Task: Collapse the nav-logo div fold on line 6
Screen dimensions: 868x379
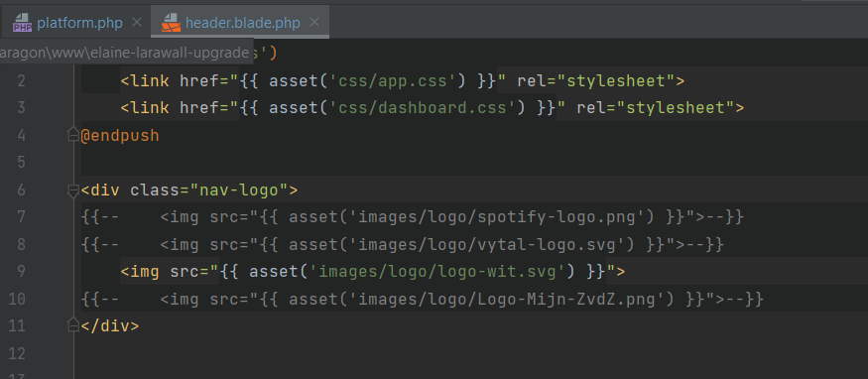Action: 73,190
